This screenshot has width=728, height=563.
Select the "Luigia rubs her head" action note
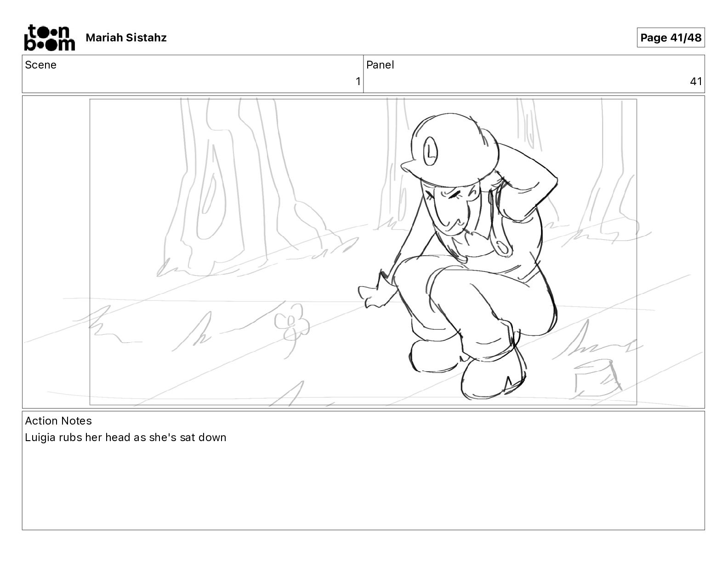point(125,437)
